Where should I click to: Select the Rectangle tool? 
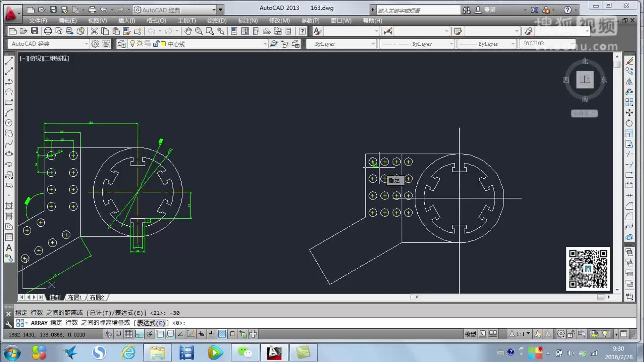9,102
